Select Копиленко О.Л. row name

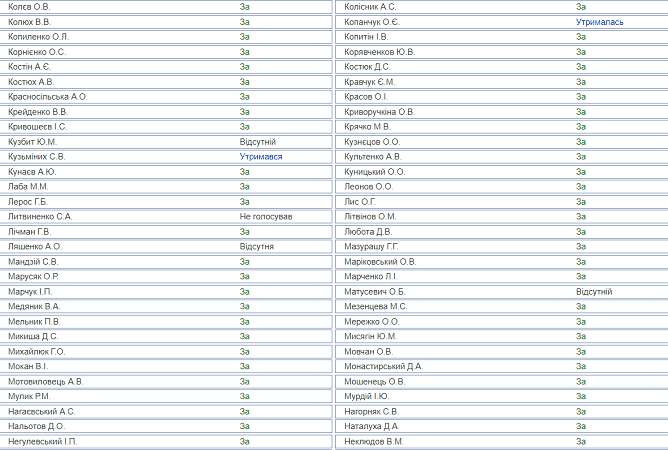(x=38, y=37)
